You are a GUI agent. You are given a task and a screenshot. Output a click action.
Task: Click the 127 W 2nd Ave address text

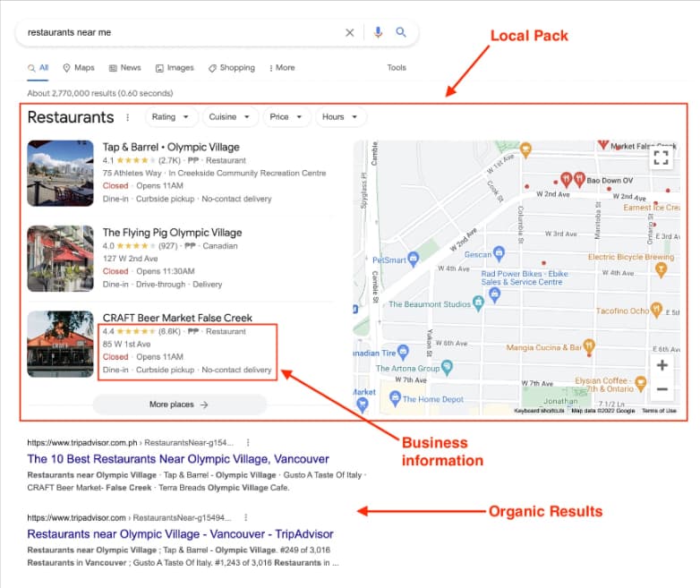click(x=131, y=259)
